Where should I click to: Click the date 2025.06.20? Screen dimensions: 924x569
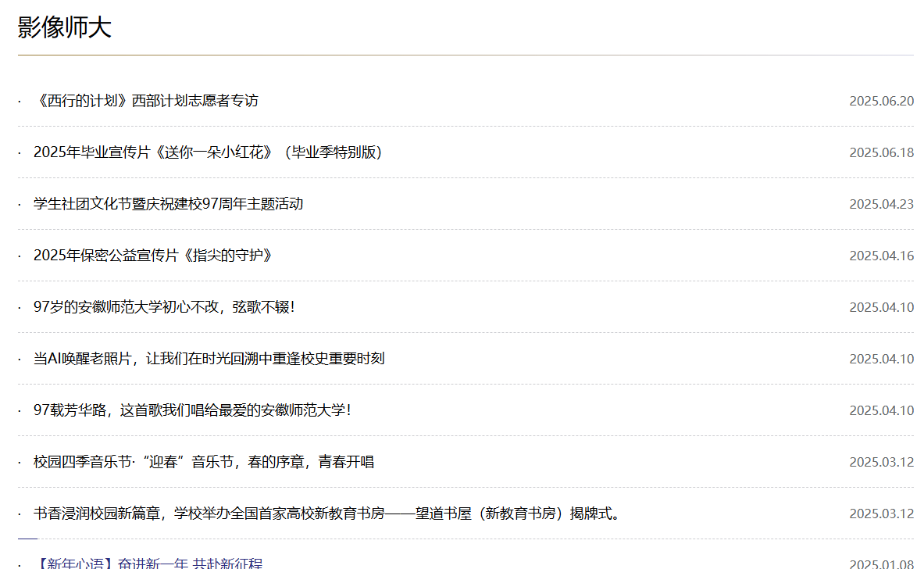point(881,101)
